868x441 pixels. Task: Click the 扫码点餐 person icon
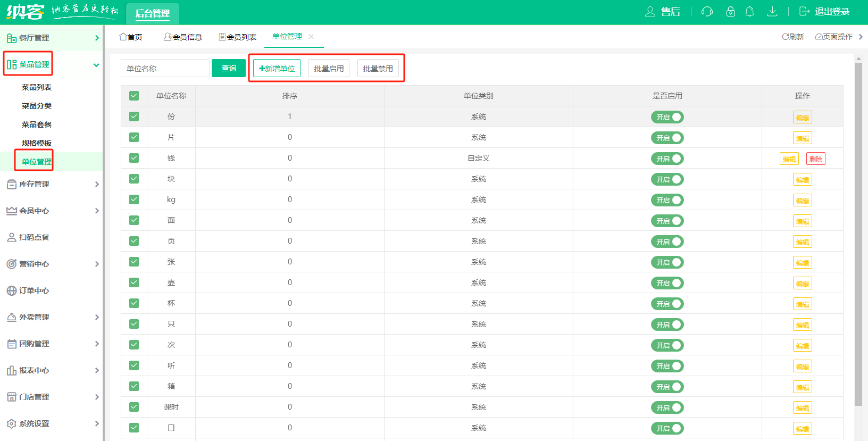pos(11,237)
